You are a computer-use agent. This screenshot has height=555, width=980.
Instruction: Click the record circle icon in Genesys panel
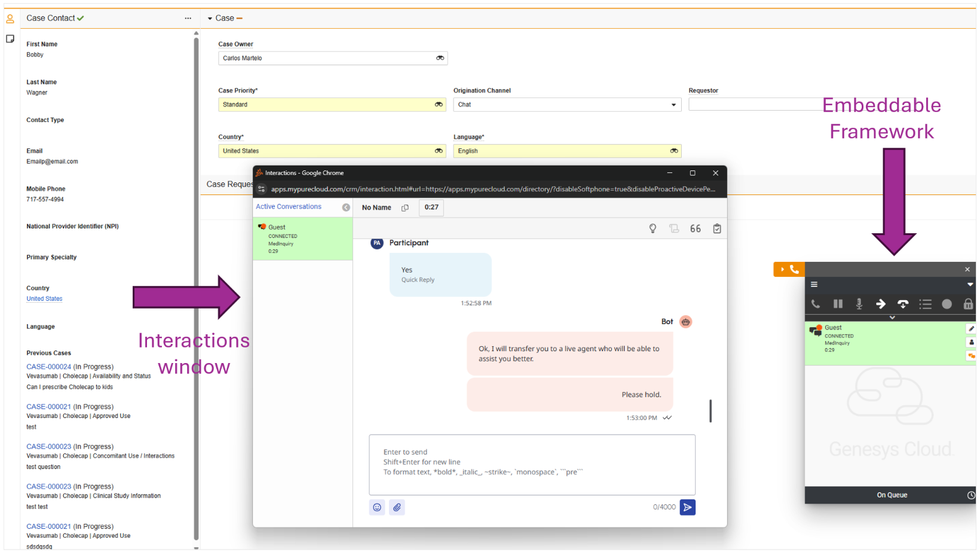click(x=947, y=304)
